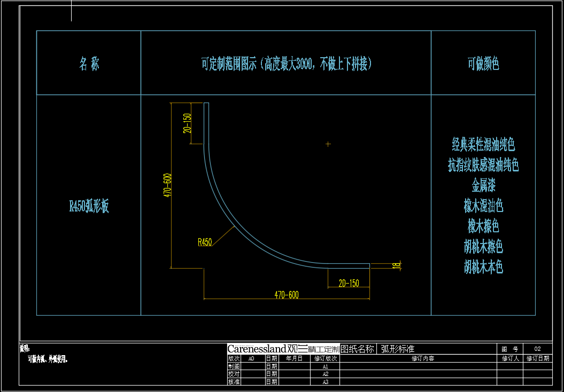Select the horizontal 20-150 dimension label
564x392 pixels.
point(349,284)
